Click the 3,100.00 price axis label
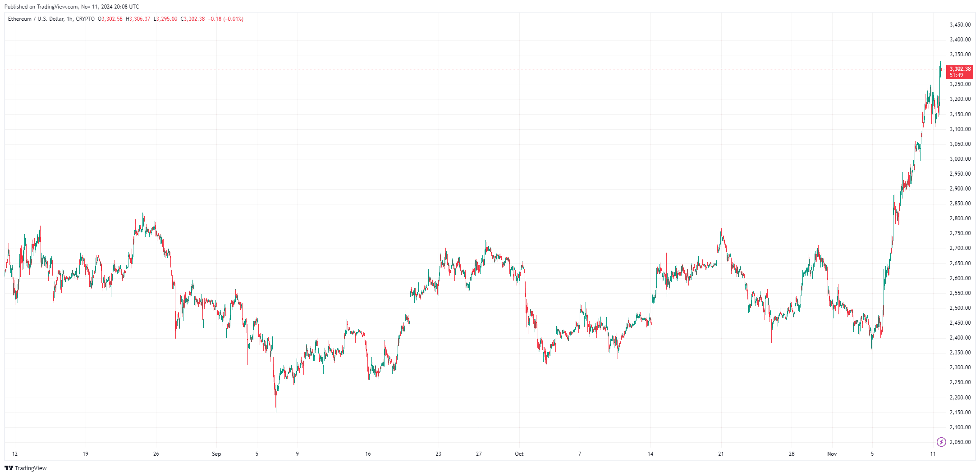The width and height of the screenshot is (980, 476). (960, 129)
